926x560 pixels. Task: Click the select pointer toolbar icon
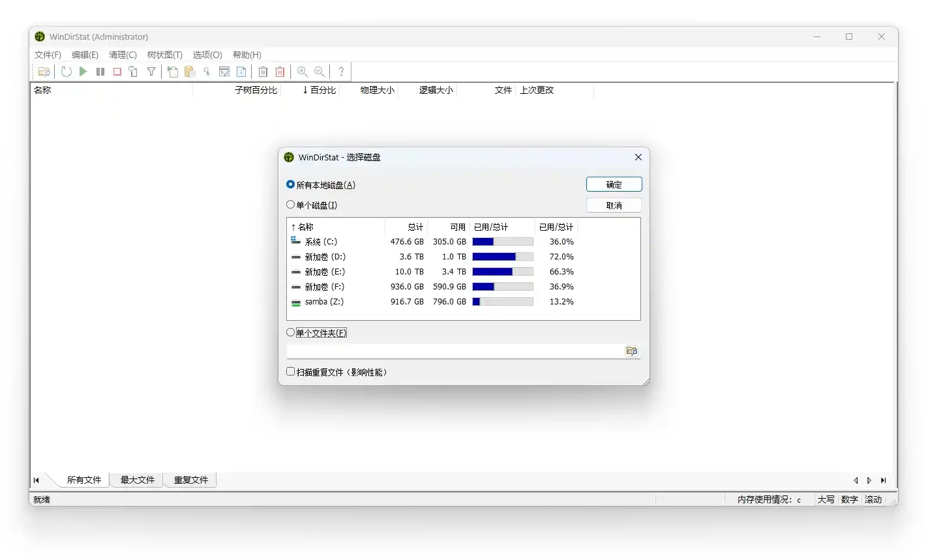[207, 72]
